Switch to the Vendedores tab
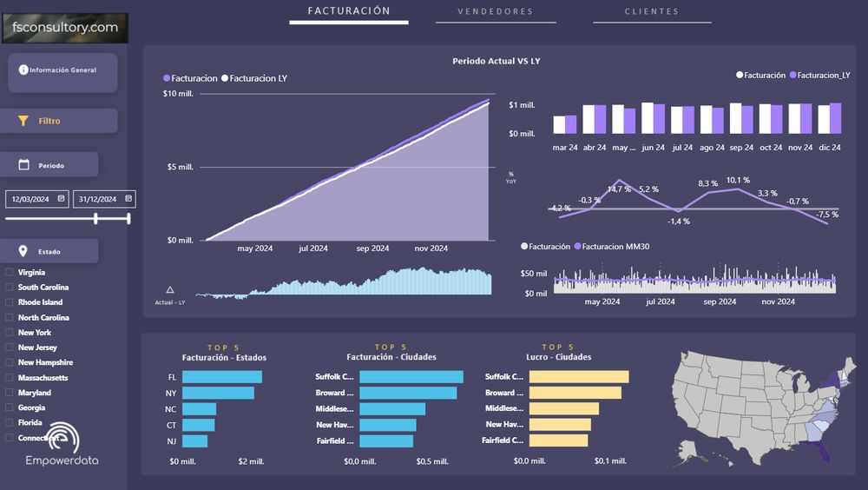Image resolution: width=868 pixels, height=490 pixels. 496,11
